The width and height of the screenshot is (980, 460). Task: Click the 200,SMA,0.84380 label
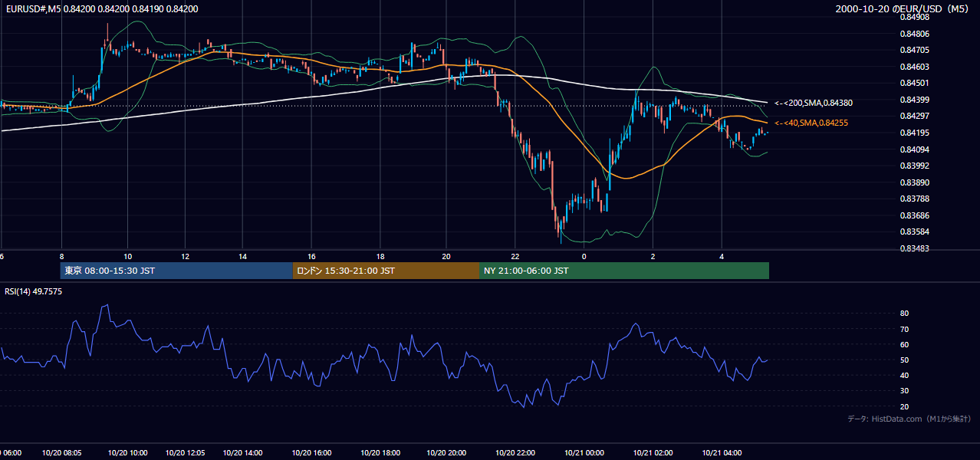813,103
